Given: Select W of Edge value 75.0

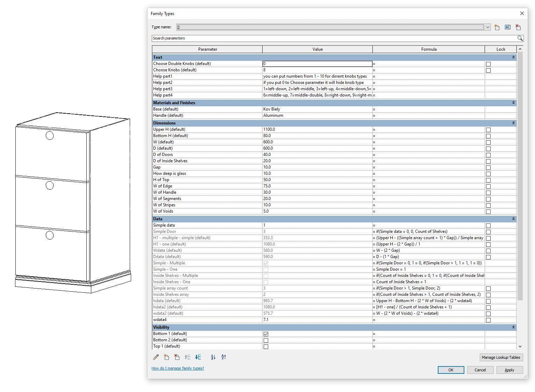Looking at the screenshot, I should point(317,186).
